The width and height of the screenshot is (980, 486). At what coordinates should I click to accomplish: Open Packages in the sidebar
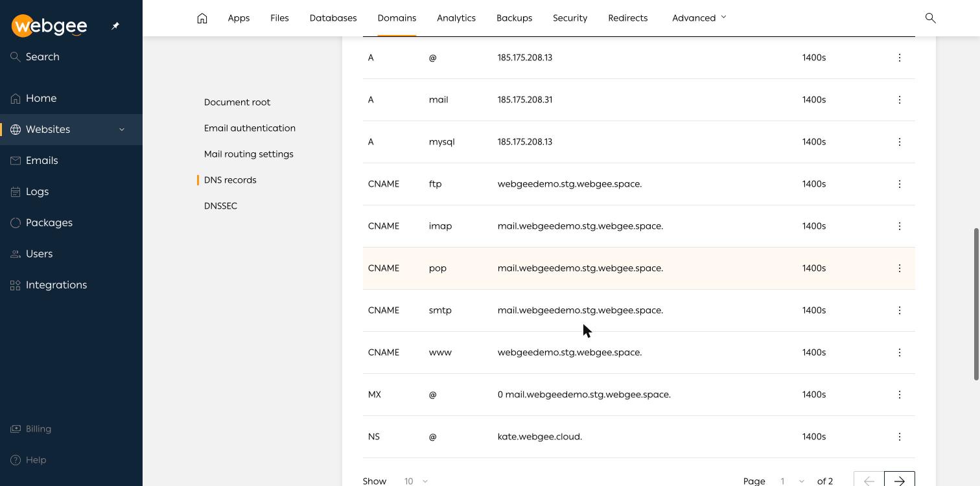[71, 223]
